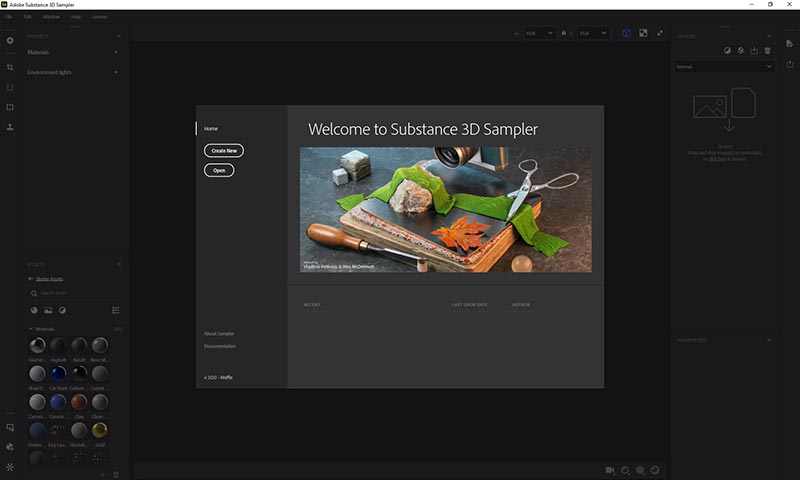
Task: Toggle the material sphere filter in Assets
Action: tap(34, 310)
